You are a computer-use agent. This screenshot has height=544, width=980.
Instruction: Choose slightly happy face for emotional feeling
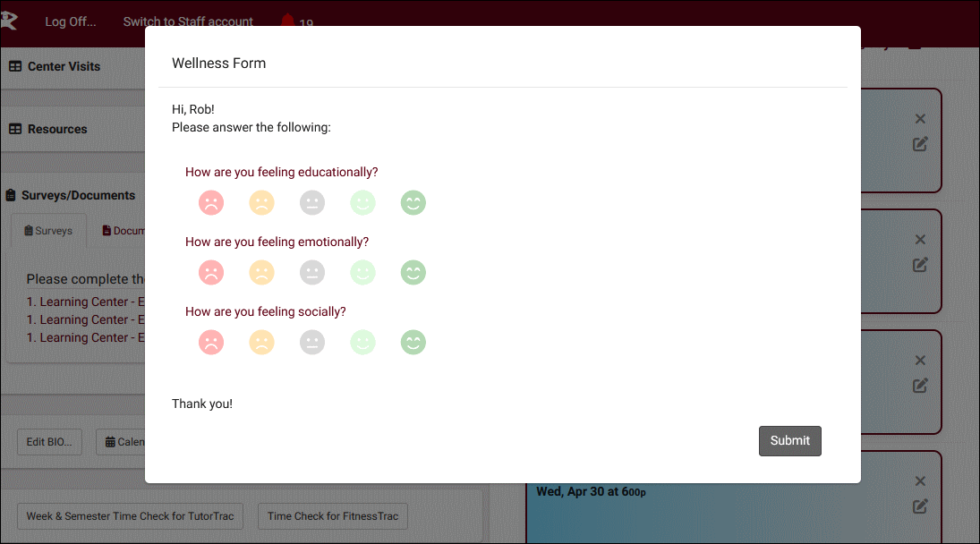(362, 273)
